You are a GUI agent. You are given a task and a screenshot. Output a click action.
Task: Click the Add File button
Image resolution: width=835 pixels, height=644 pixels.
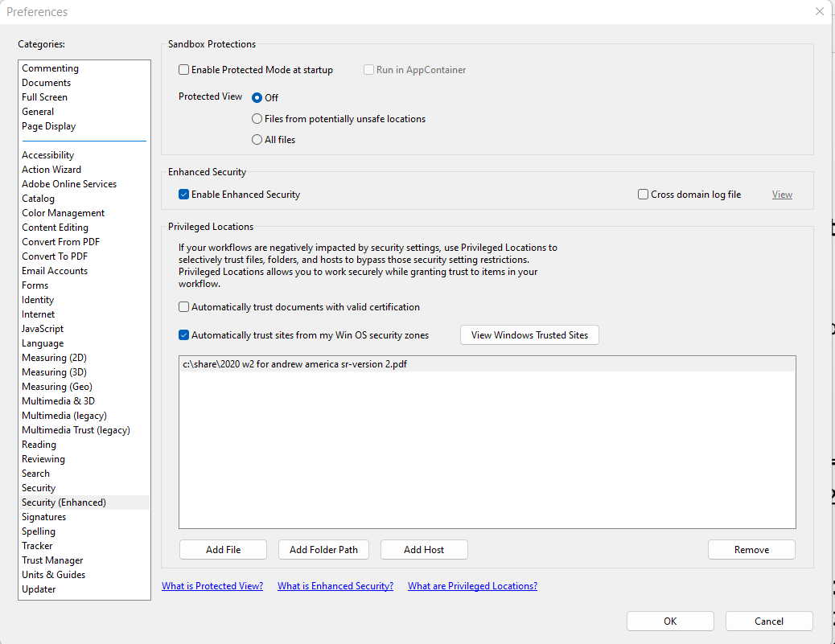point(223,549)
